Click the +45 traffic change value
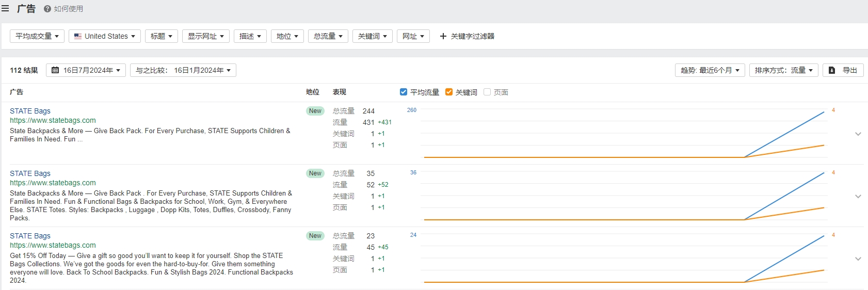 [x=383, y=247]
